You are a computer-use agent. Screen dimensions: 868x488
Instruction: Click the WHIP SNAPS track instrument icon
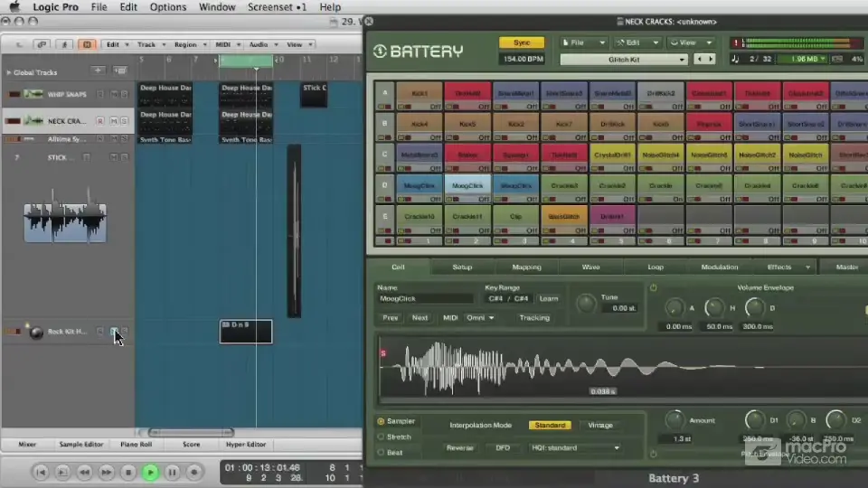pyautogui.click(x=33, y=94)
